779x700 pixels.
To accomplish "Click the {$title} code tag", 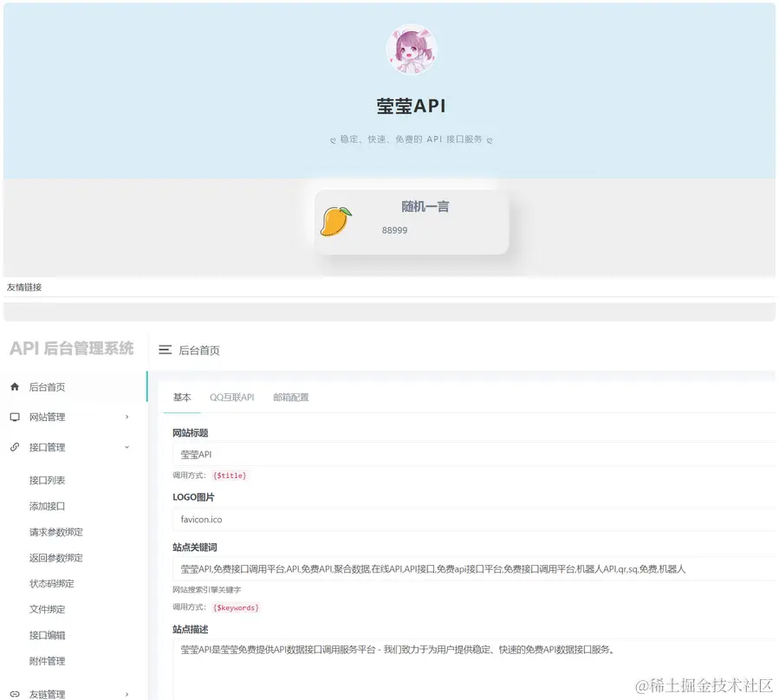I will pos(230,476).
